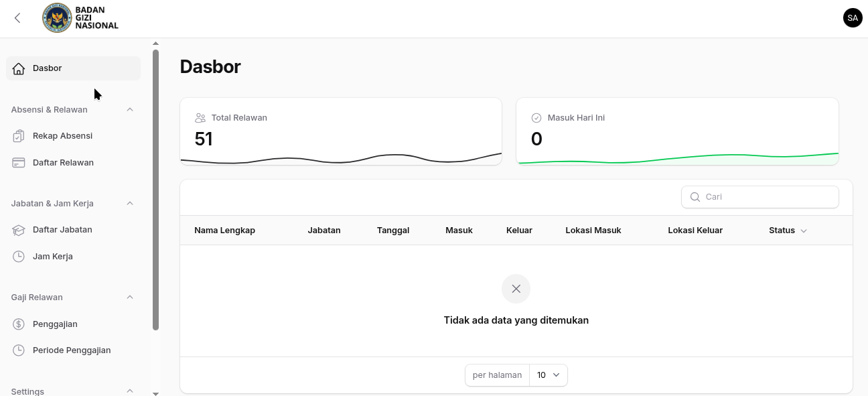This screenshot has width=868, height=396.
Task: Open the Daftar Relawan menu item
Action: (x=74, y=163)
